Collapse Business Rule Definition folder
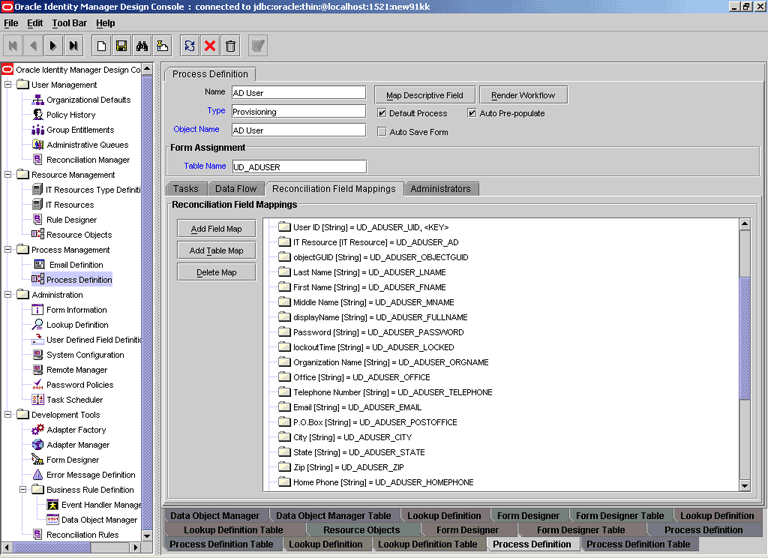The width and height of the screenshot is (768, 558). coord(23,490)
